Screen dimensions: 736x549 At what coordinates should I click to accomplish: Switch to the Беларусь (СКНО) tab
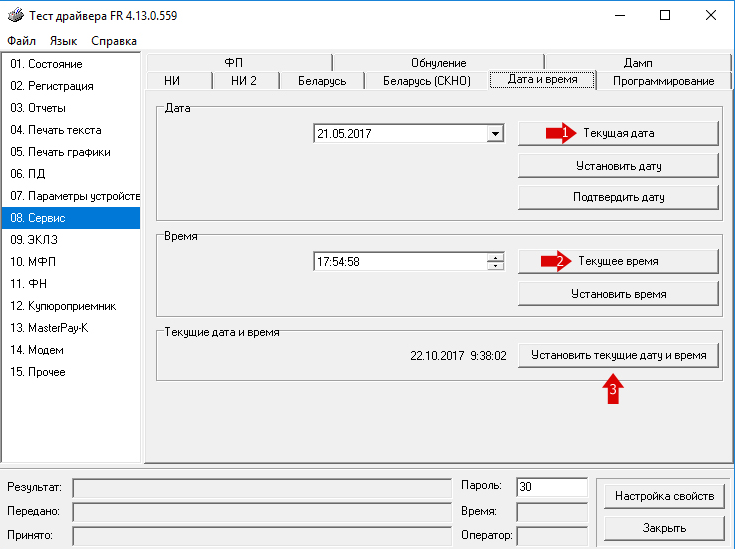427,81
